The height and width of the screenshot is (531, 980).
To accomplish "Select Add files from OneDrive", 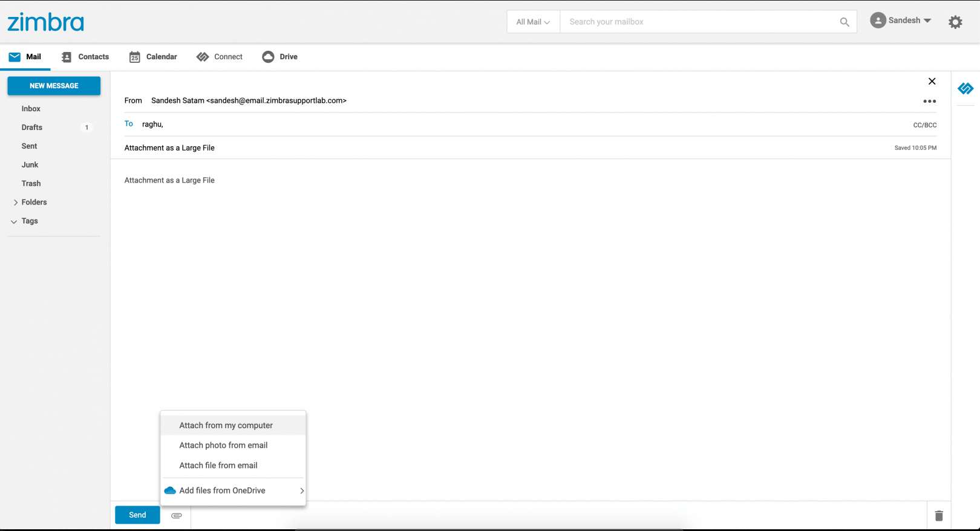I will coord(233,490).
